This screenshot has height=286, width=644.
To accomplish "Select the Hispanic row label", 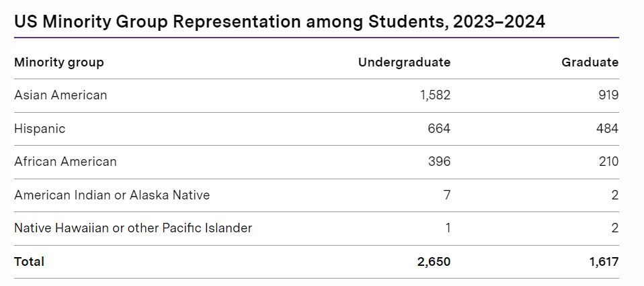I will 40,129.
